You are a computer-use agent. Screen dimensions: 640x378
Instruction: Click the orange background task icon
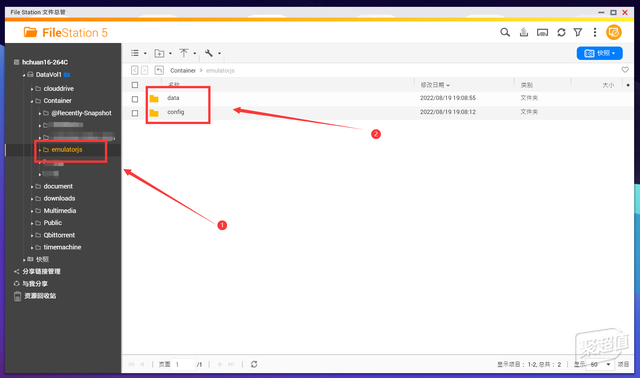(x=614, y=32)
